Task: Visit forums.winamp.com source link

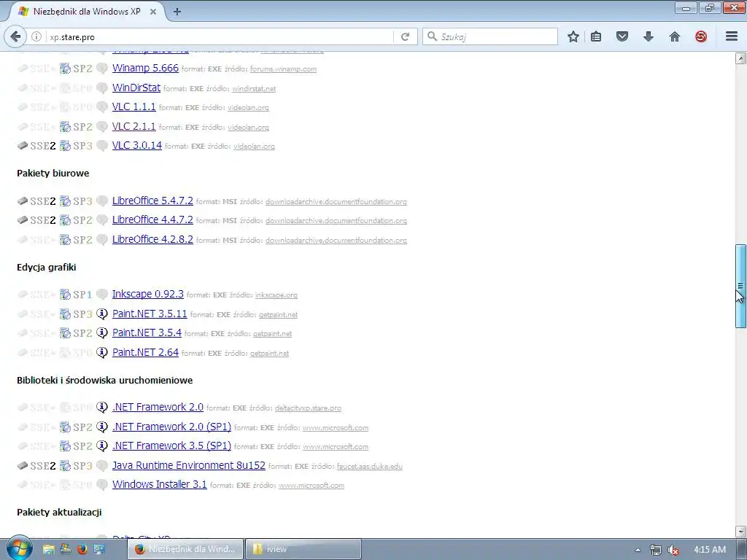Action: [284, 69]
